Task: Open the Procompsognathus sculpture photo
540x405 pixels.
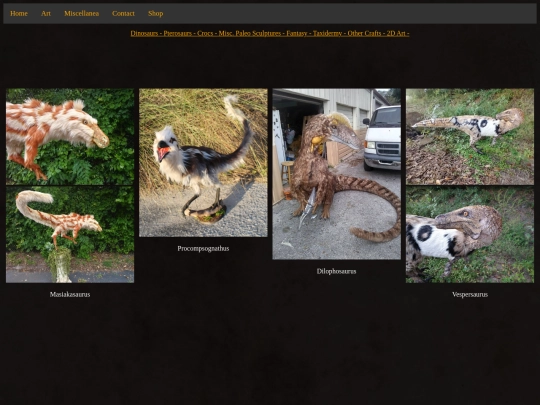Action: pyautogui.click(x=203, y=163)
